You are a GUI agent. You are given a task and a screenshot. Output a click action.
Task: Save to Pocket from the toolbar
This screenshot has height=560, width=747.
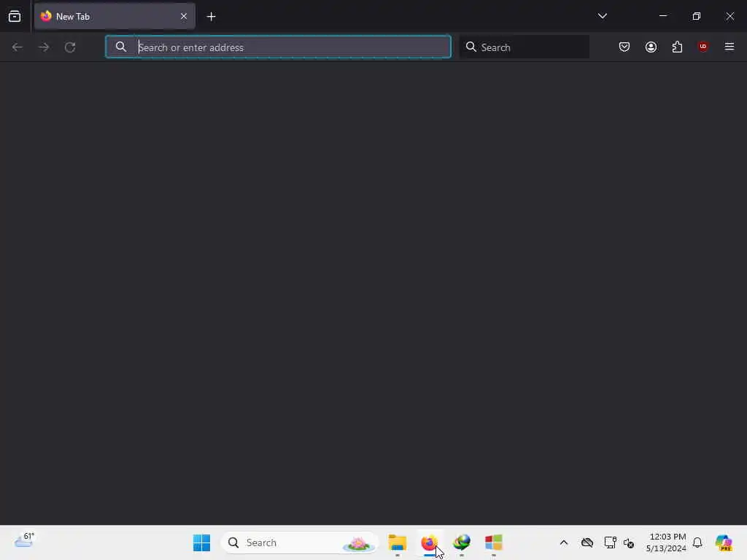coord(624,47)
